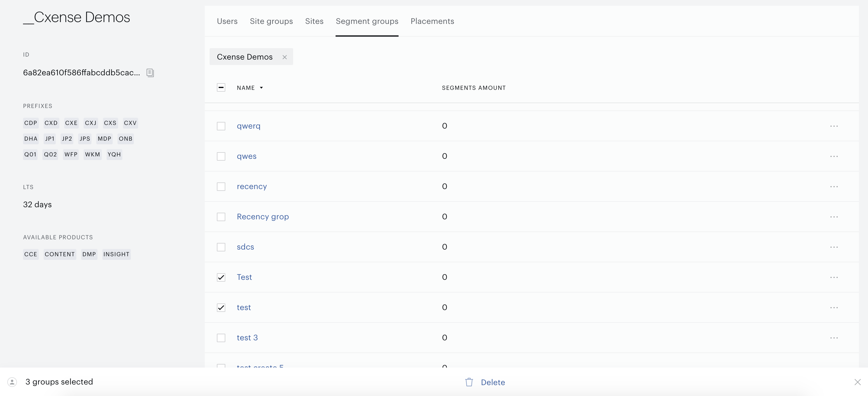Click the WKM prefix tag
Screen dimensions: 868x396
[x=93, y=155]
